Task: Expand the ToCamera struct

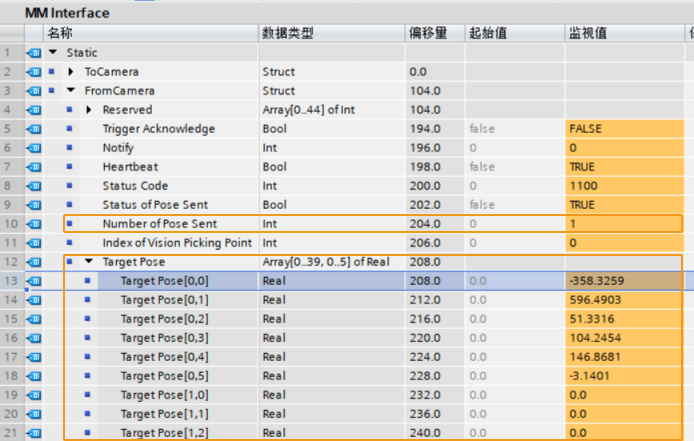Action: [71, 71]
